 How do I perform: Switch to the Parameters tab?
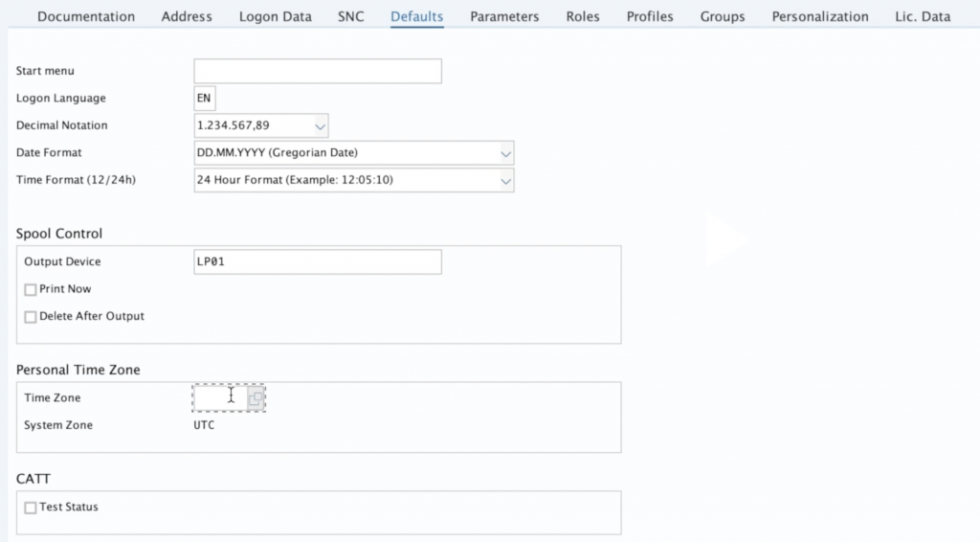point(504,16)
